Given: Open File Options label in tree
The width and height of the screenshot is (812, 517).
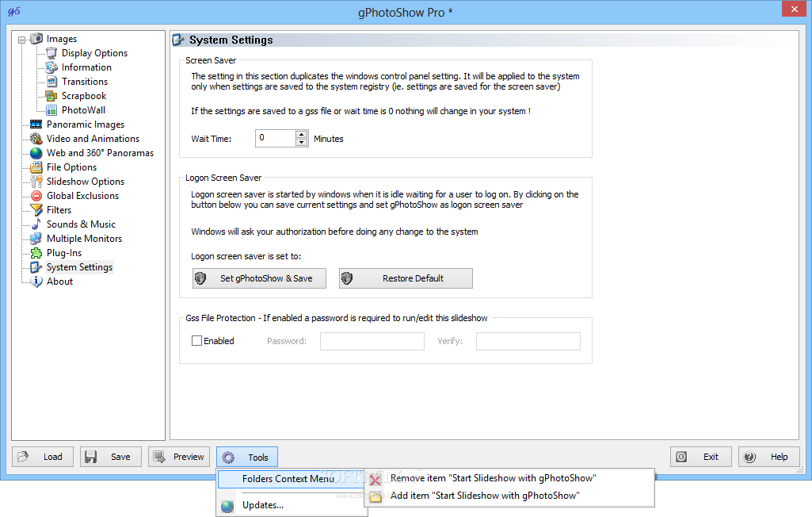Looking at the screenshot, I should 71,167.
